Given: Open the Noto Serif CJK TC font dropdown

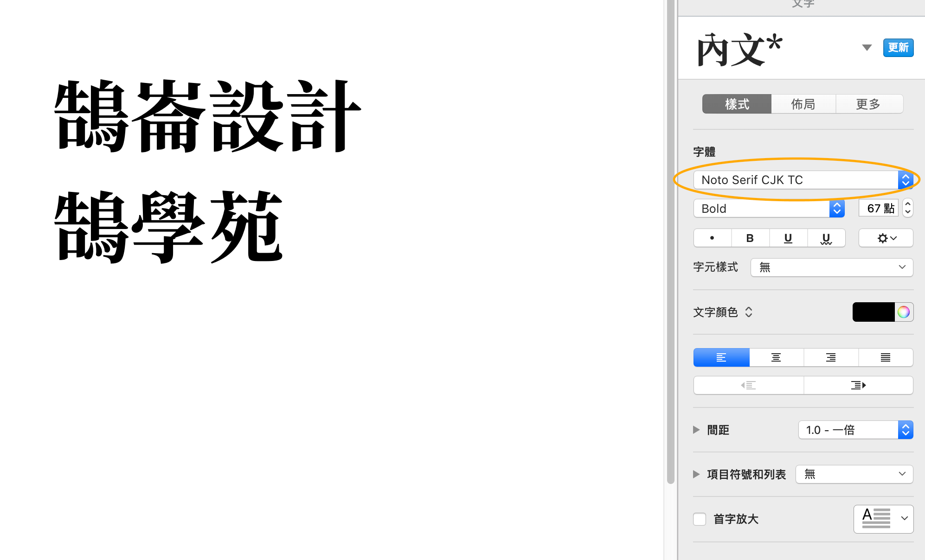Looking at the screenshot, I should pos(803,180).
